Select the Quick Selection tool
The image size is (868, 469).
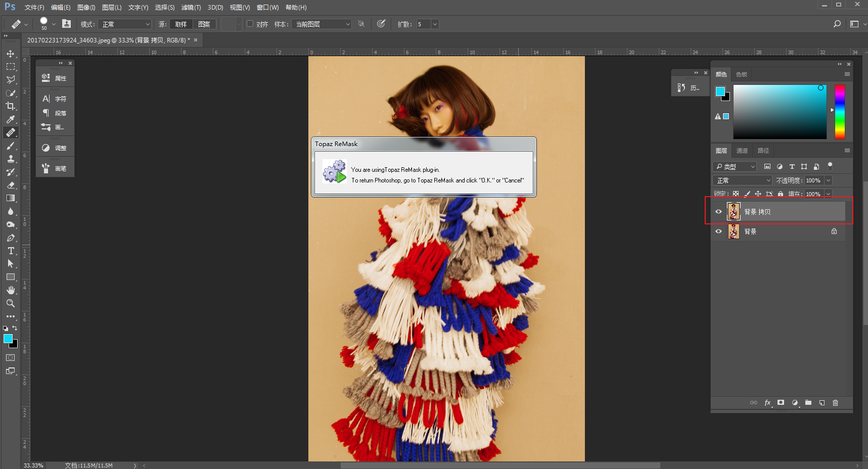coord(10,93)
